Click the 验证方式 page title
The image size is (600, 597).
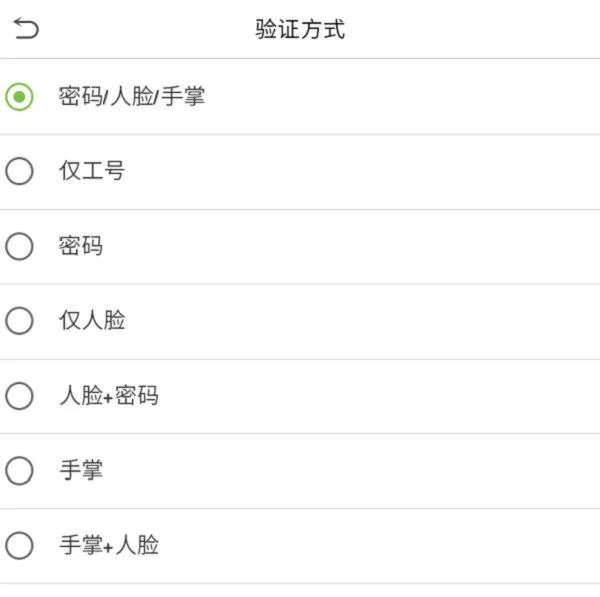tap(300, 29)
